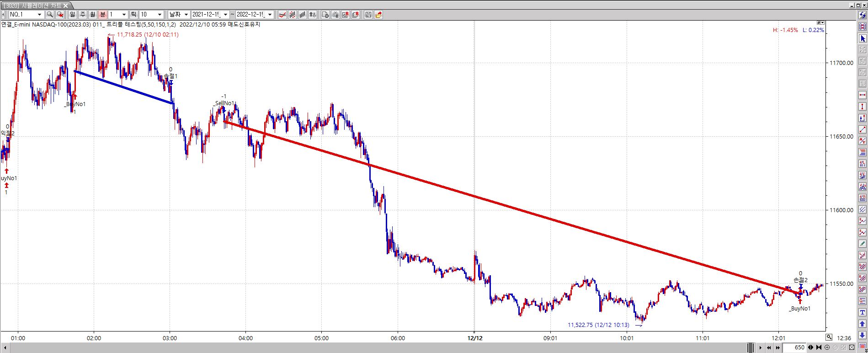Image resolution: width=868 pixels, height=353 pixels.
Task: Select the text 'T' drawing tool
Action: (x=863, y=312)
